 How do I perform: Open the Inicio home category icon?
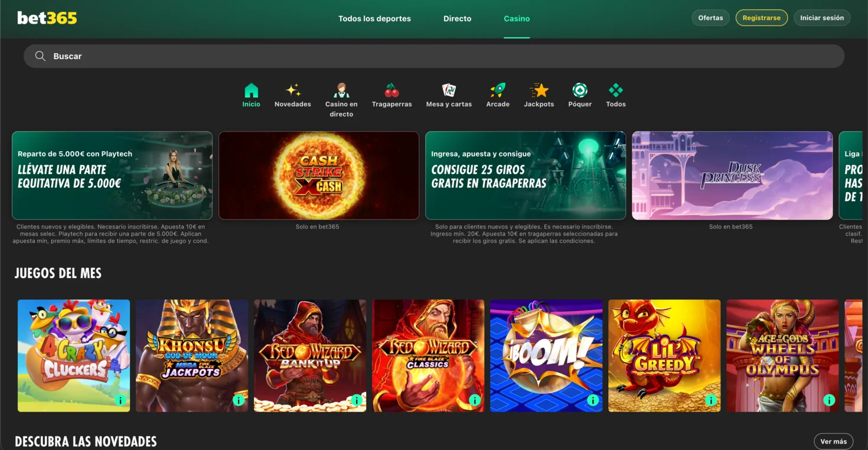point(251,90)
